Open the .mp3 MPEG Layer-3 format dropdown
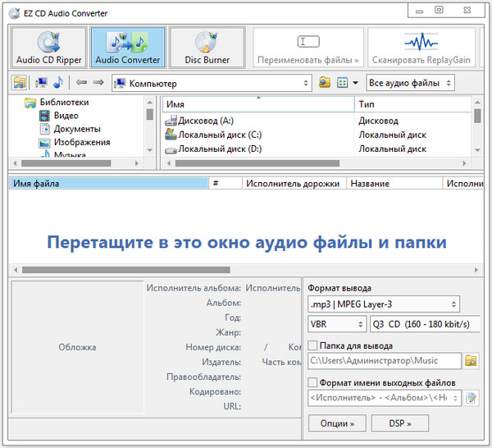 pos(383,304)
